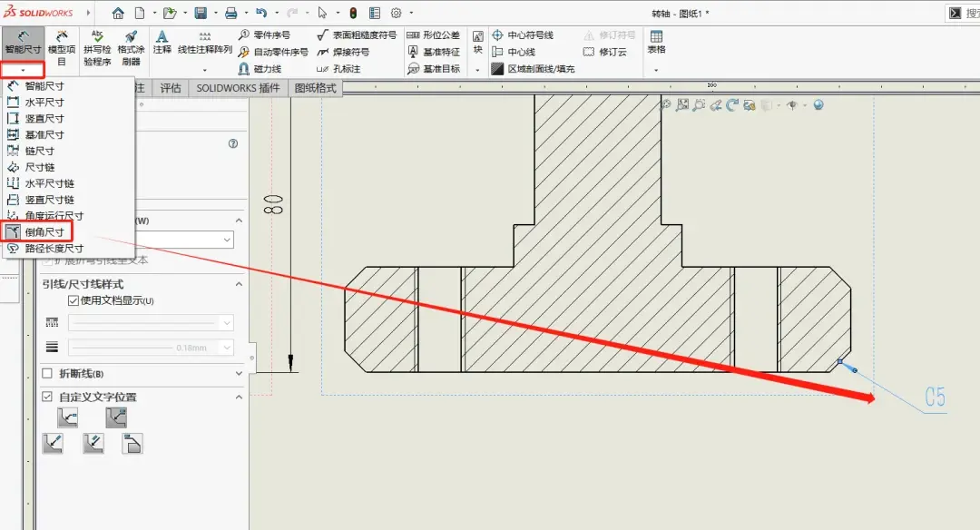The image size is (980, 530).
Task: Undo the last action
Action: pyautogui.click(x=261, y=13)
